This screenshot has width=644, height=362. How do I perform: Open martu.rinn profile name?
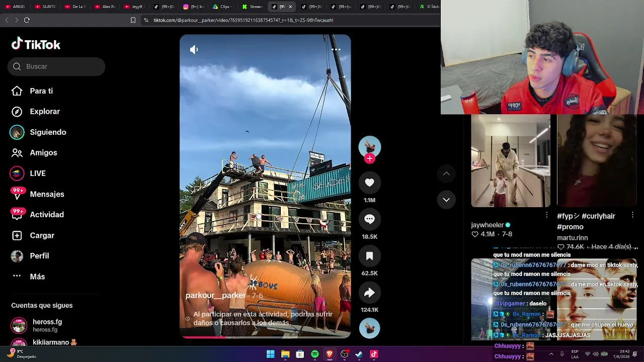tap(573, 238)
